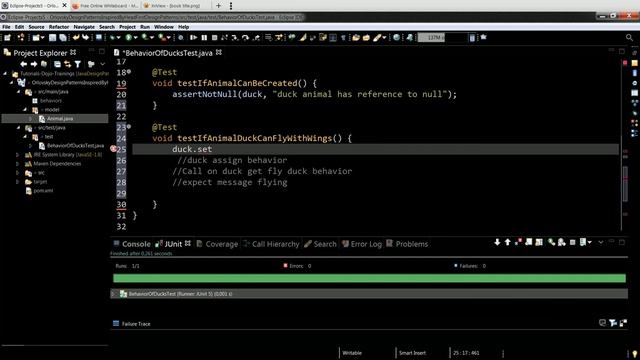Switch to the Console tab

[132, 244]
